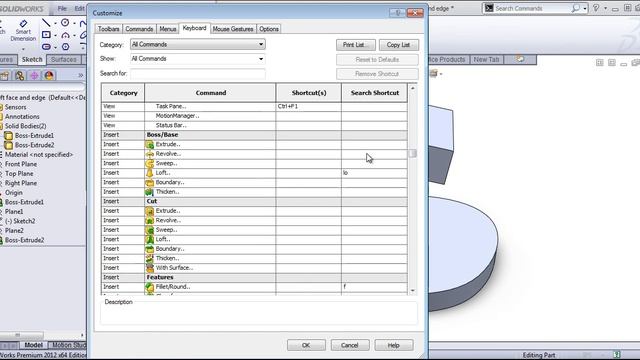Click the Copy List button

pos(398,45)
